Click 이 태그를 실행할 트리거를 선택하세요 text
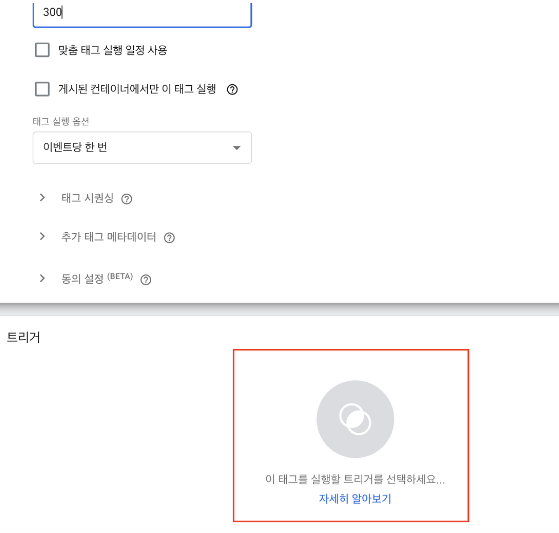The image size is (559, 533). [x=355, y=479]
